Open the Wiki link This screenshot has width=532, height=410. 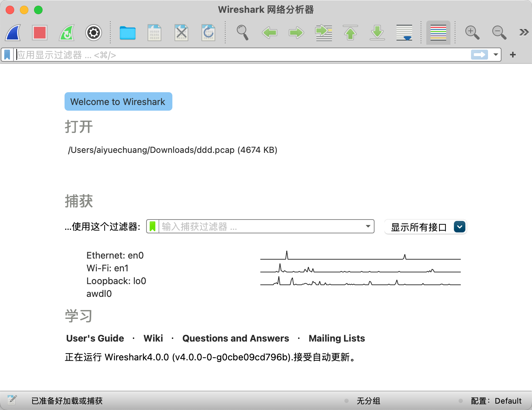[153, 338]
